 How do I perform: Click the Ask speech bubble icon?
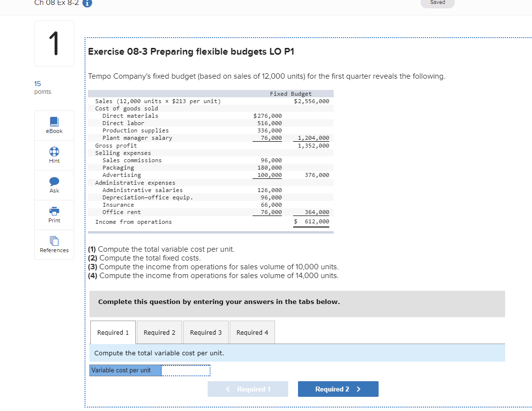[x=54, y=181]
